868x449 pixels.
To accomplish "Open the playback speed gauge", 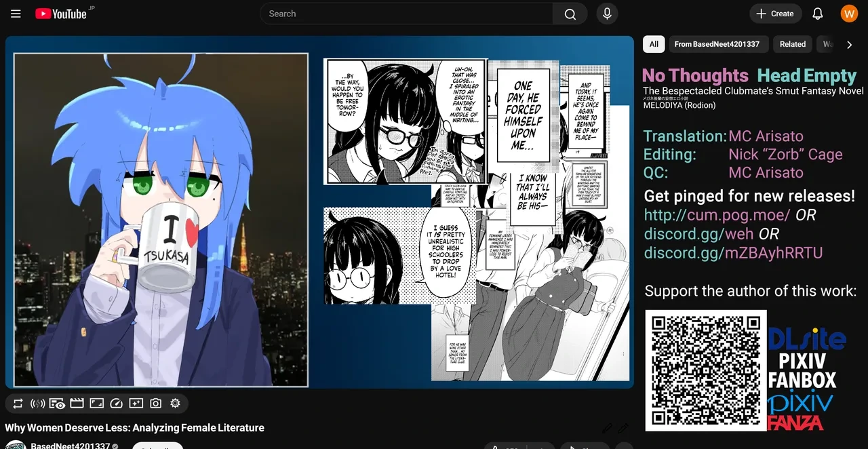I will point(116,404).
